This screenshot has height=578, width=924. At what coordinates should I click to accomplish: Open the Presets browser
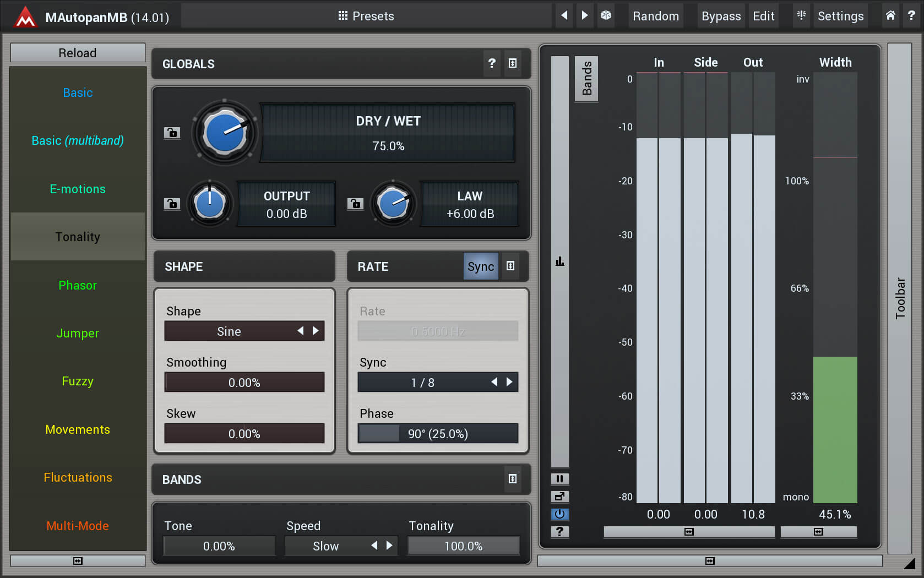click(x=366, y=16)
